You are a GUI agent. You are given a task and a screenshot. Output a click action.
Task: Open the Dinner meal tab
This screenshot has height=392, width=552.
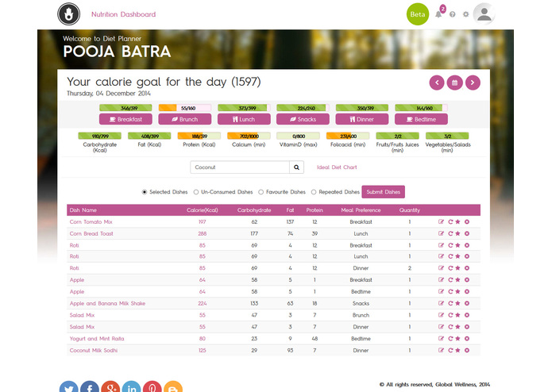362,119
